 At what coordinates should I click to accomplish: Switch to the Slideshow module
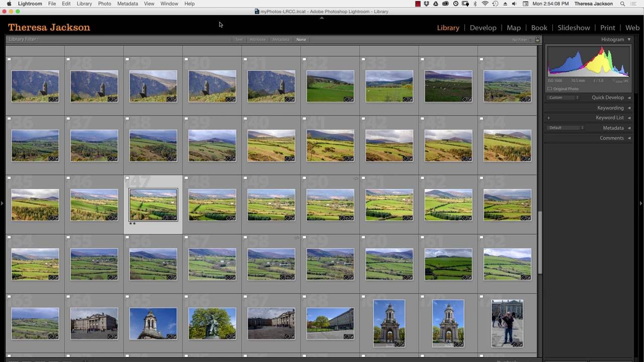coord(574,28)
